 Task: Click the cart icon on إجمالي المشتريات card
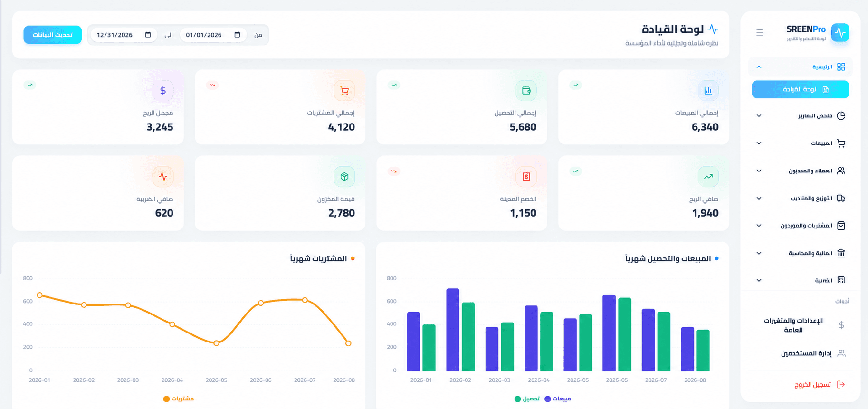point(344,90)
